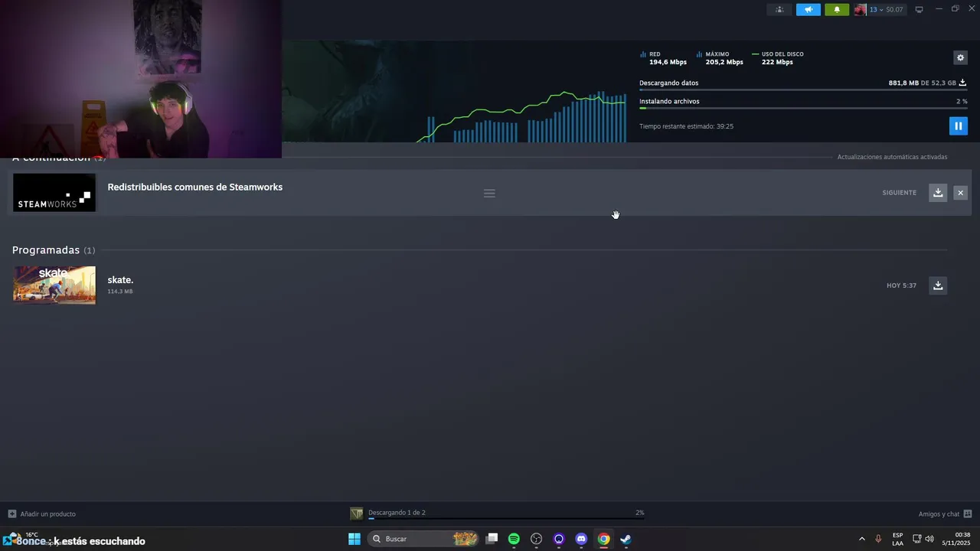Open the clock showing 00:38
980x551 pixels.
coord(956,539)
